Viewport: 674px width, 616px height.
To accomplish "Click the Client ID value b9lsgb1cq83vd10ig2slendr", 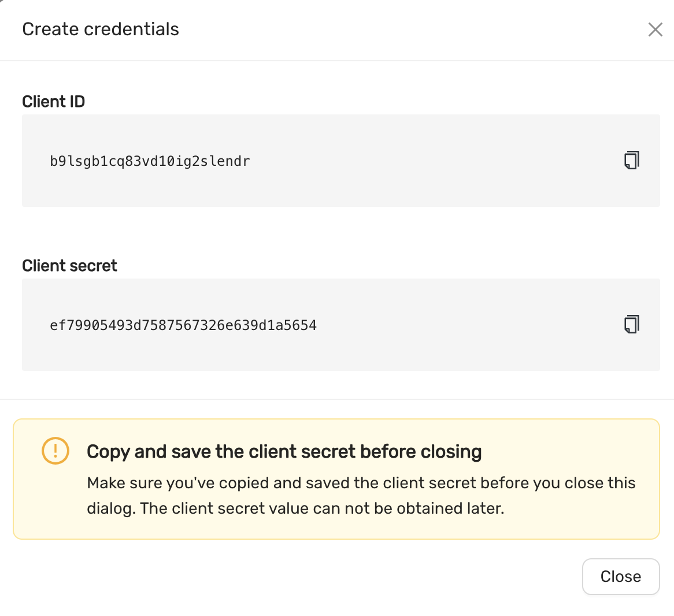I will 150,161.
